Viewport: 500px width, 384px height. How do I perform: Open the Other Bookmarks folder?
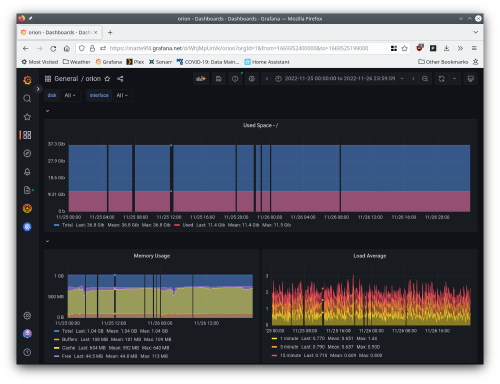click(x=443, y=62)
